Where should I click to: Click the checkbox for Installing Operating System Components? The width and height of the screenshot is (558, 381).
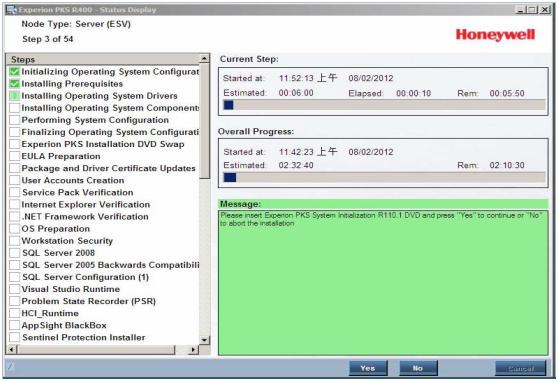[x=15, y=108]
